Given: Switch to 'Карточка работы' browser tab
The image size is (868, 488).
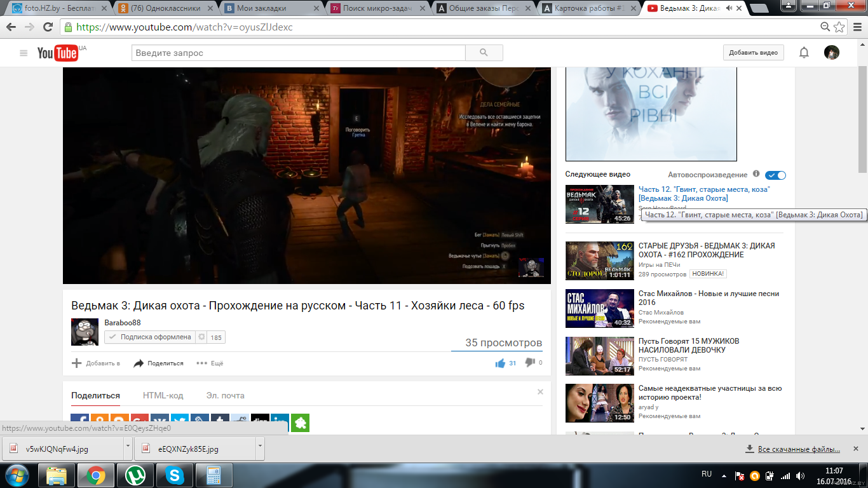Looking at the screenshot, I should click(588, 8).
